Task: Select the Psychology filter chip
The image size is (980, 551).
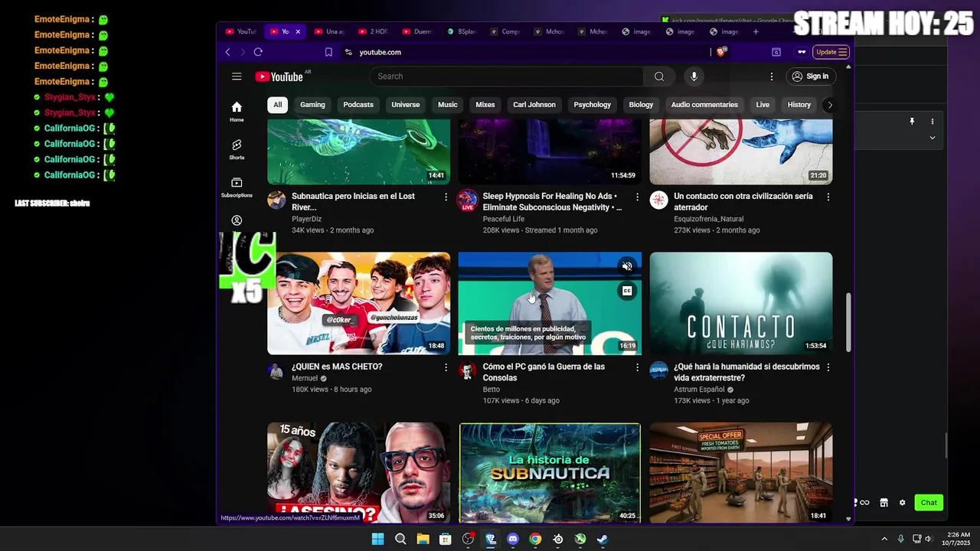Action: 593,105
